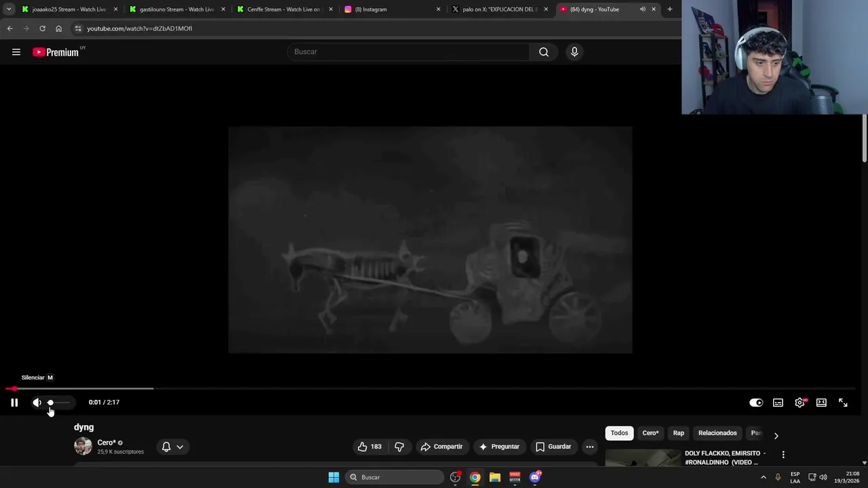868x488 pixels.
Task: Toggle the autoplay switch in the player
Action: coord(756,403)
